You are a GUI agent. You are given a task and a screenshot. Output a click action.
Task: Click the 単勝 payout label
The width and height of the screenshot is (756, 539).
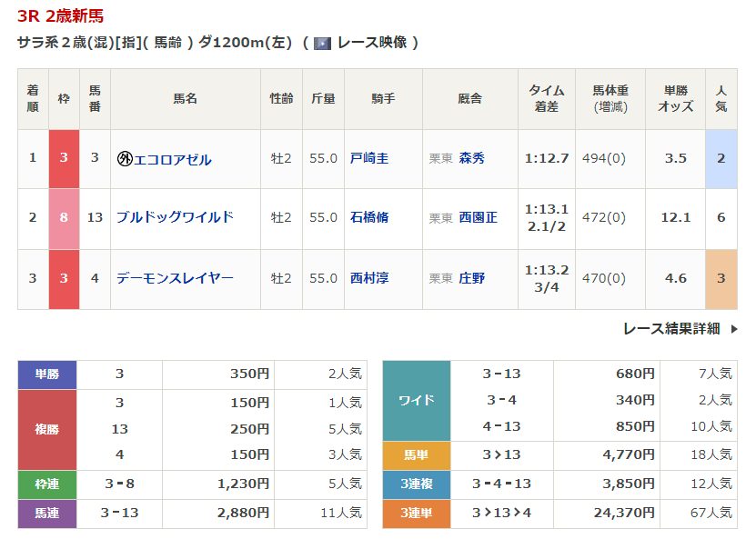coord(47,374)
